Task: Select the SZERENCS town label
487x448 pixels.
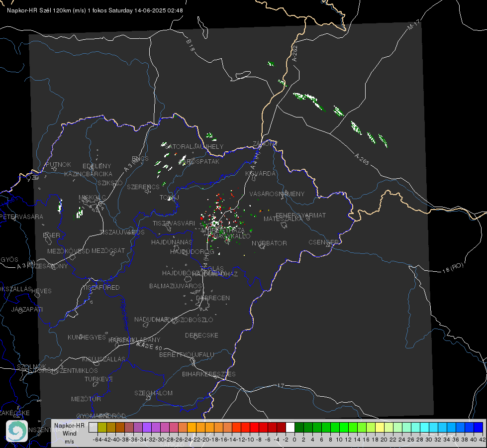Action: (143, 187)
